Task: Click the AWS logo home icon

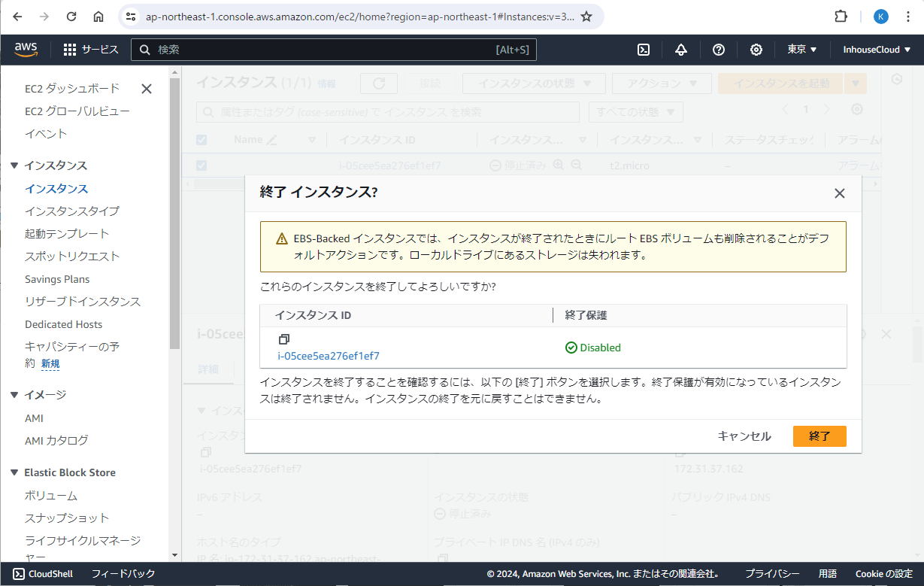Action: (26, 50)
